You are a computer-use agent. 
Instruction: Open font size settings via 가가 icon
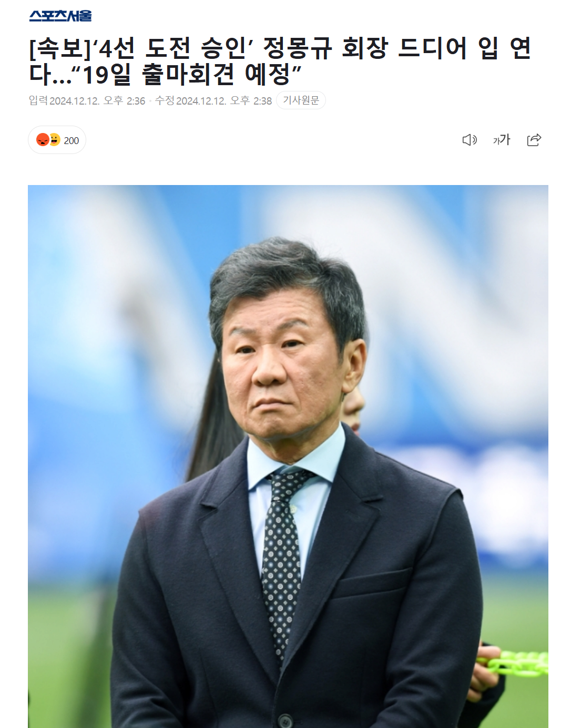(x=502, y=140)
